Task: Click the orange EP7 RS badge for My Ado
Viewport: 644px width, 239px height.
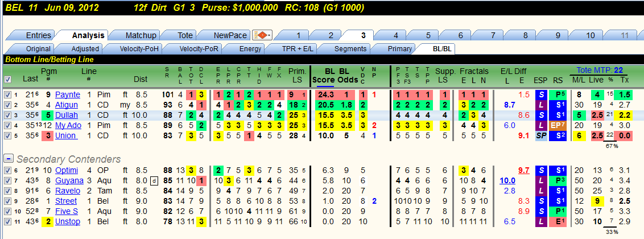Action: (558, 125)
